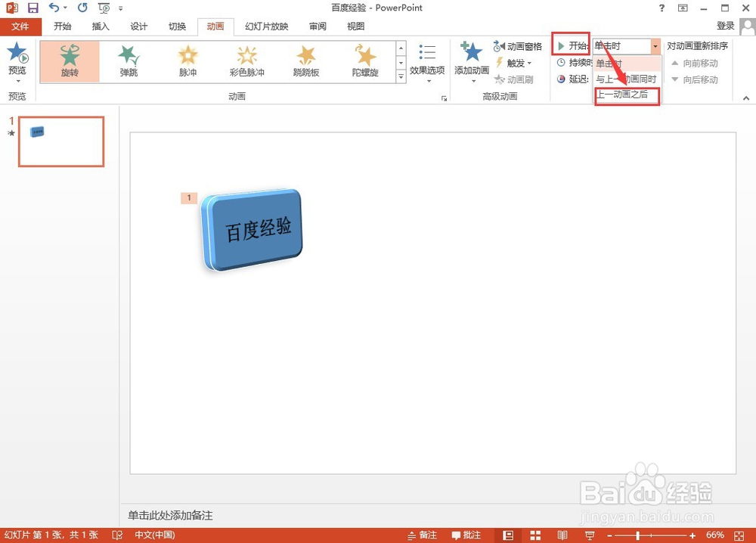This screenshot has height=543, width=756.
Task: Click fit slide to window icon
Action: coord(739,535)
